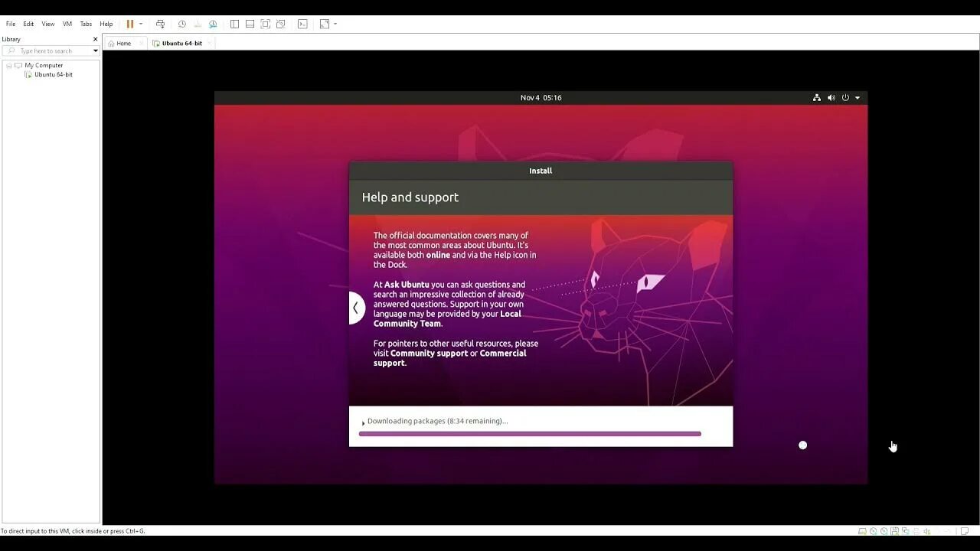Open the message log icon in status bar

pyautogui.click(x=965, y=531)
